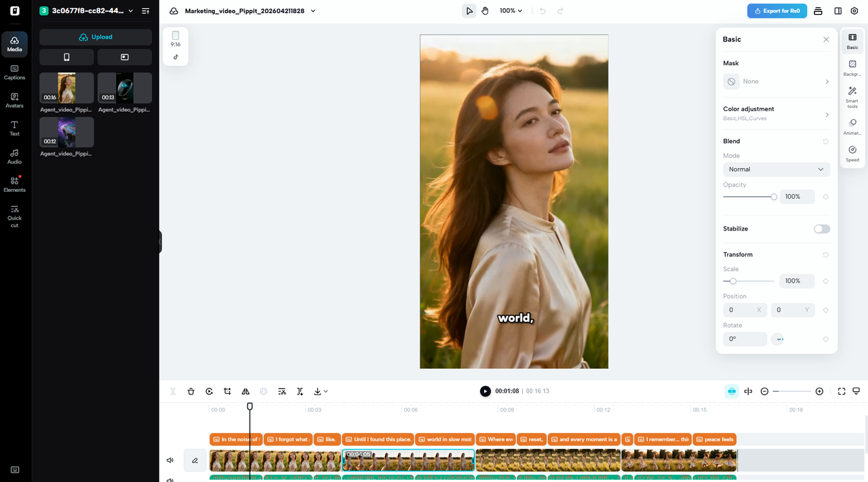Open the Avatars sidebar panel
The height and width of the screenshot is (482, 868).
(x=14, y=100)
